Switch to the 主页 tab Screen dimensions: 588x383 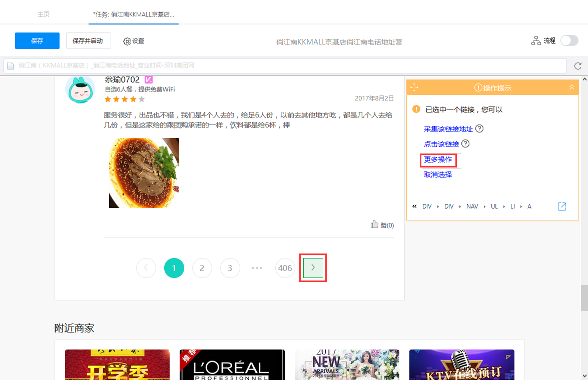tap(43, 14)
